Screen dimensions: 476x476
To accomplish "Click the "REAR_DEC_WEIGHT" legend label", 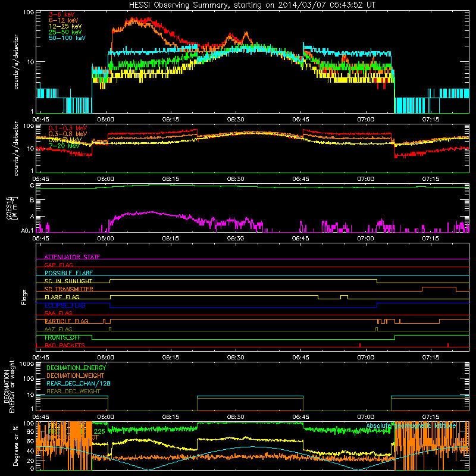I will coord(73,392).
